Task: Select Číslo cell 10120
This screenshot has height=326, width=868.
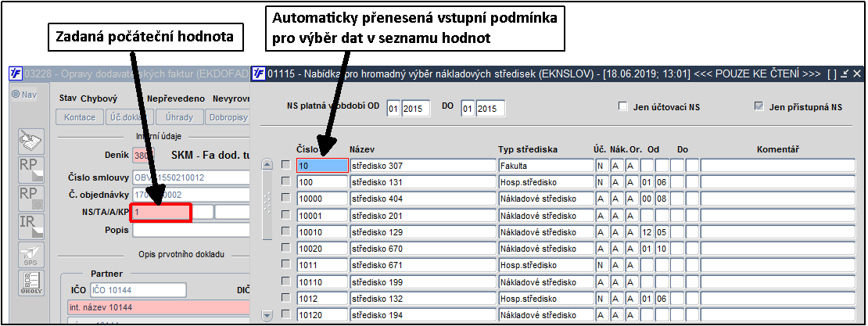Action: coord(323,316)
